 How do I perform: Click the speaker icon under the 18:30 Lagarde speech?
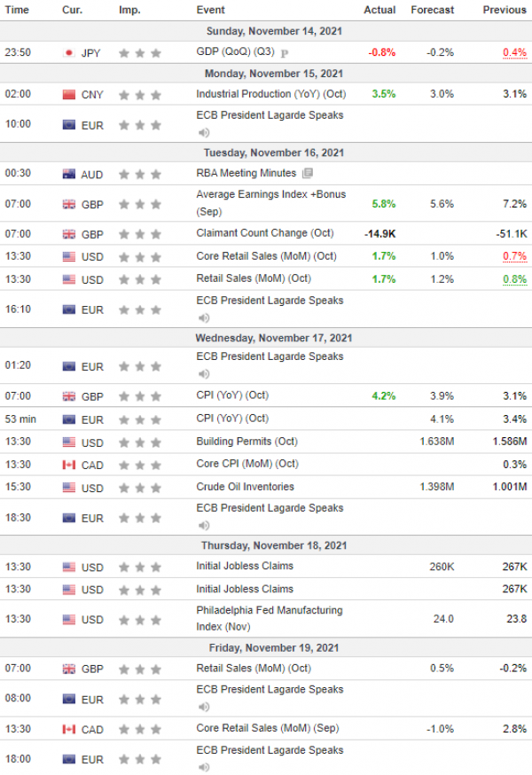pyautogui.click(x=204, y=526)
